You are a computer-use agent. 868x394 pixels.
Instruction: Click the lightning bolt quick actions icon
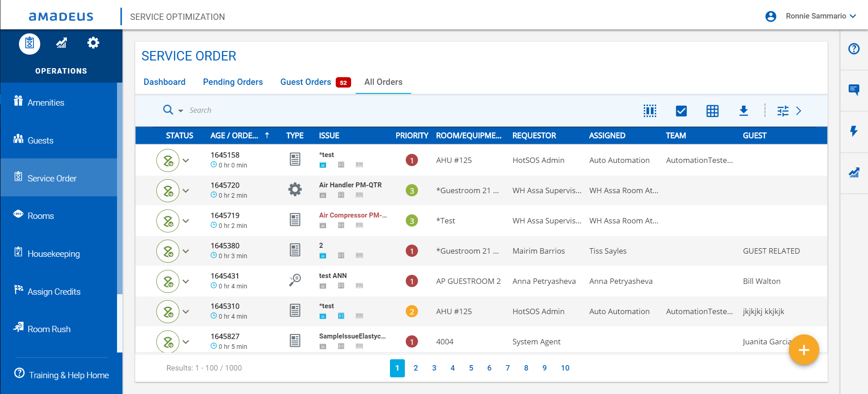pos(854,131)
